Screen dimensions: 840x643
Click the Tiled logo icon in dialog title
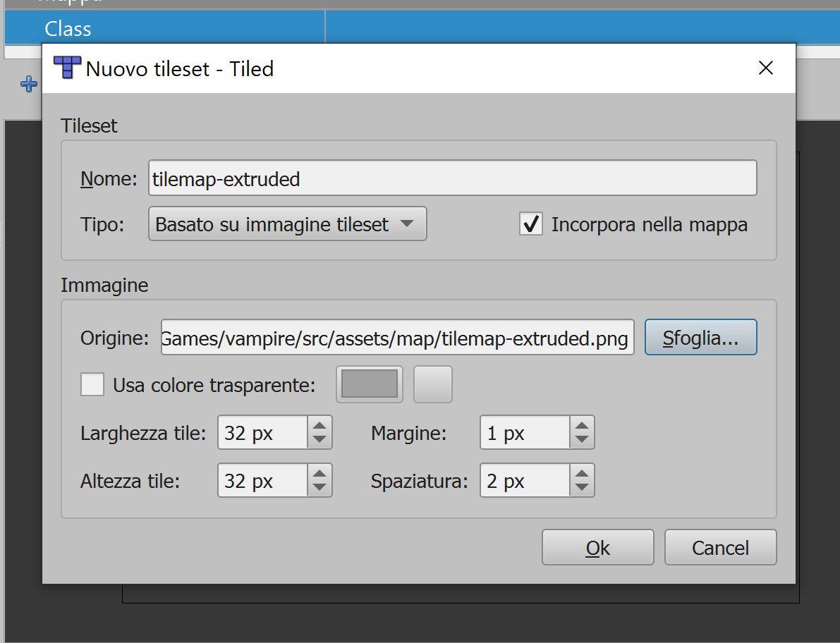[67, 68]
